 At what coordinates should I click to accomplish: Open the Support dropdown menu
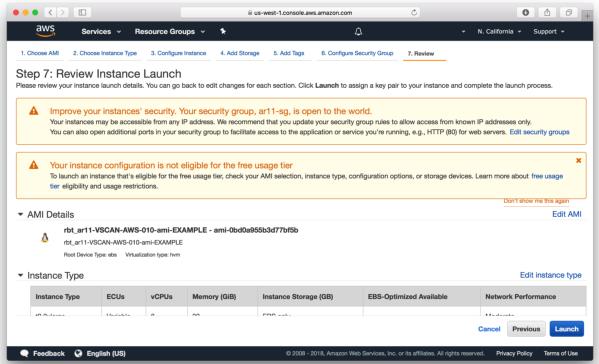click(549, 31)
